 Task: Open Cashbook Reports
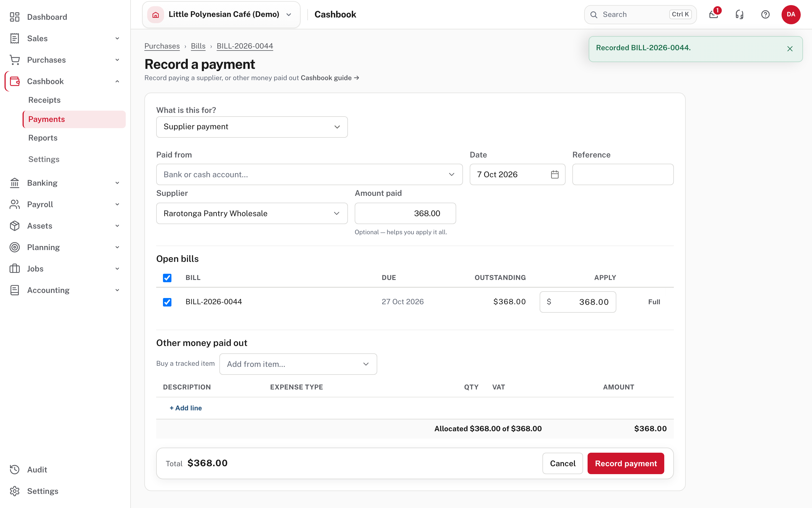pyautogui.click(x=43, y=138)
